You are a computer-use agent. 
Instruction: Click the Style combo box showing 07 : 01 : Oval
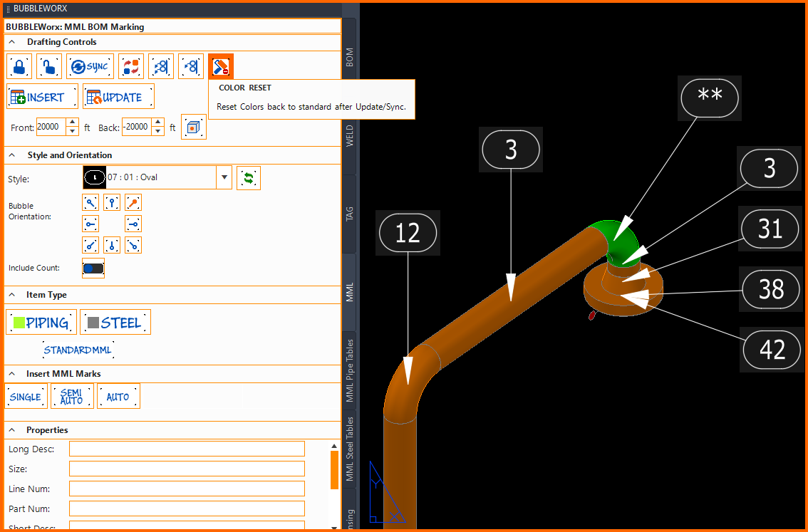tap(157, 177)
